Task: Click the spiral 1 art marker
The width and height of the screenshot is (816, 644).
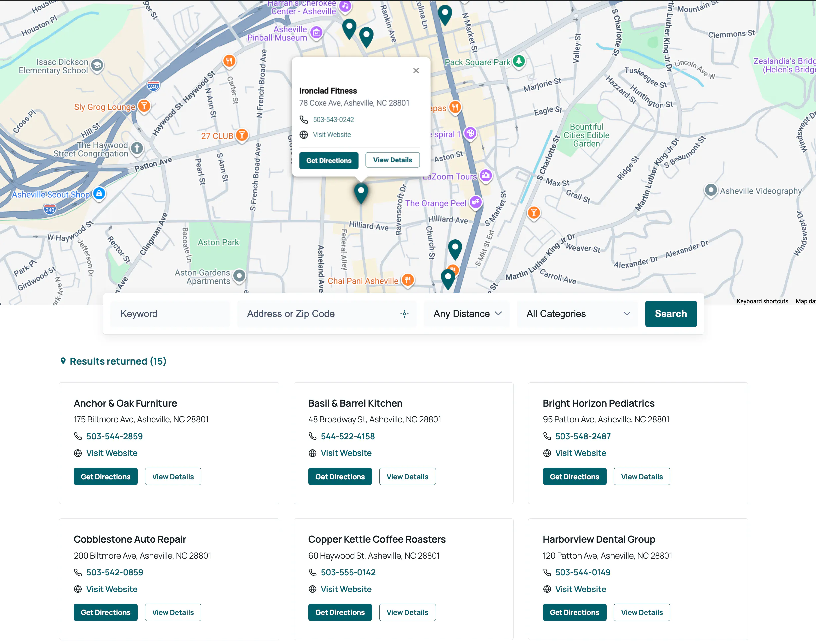Action: point(470,133)
